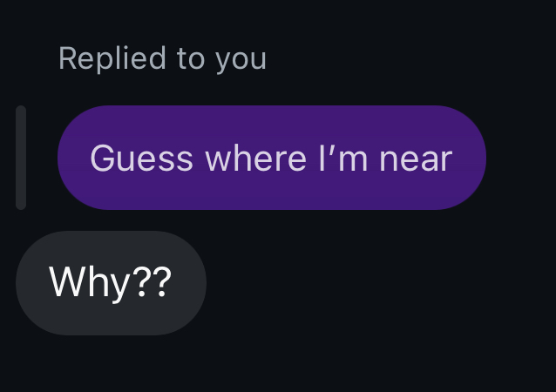Image resolution: width=556 pixels, height=392 pixels.
Task: Click the word "you" in reply header
Action: tap(241, 61)
